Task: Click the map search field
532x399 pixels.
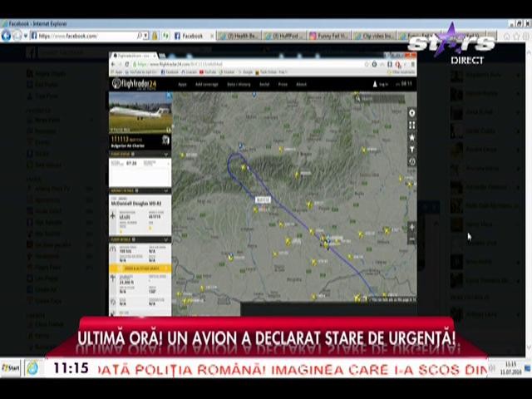Action: coord(380,98)
